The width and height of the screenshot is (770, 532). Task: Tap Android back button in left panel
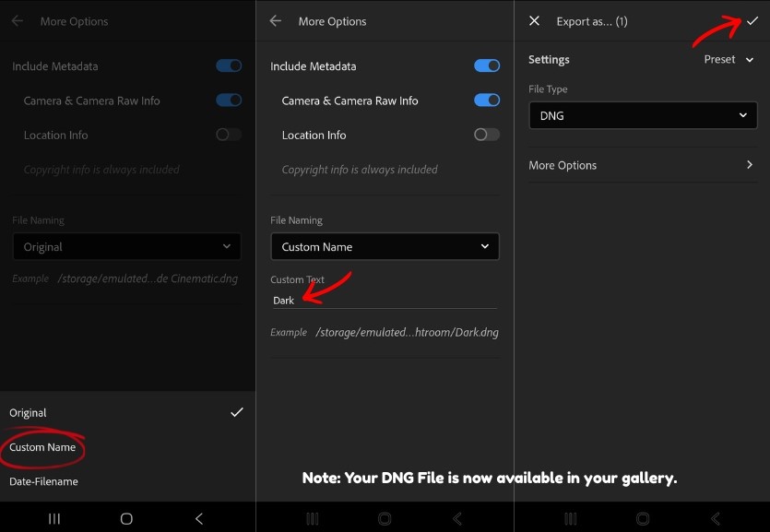[x=199, y=518]
